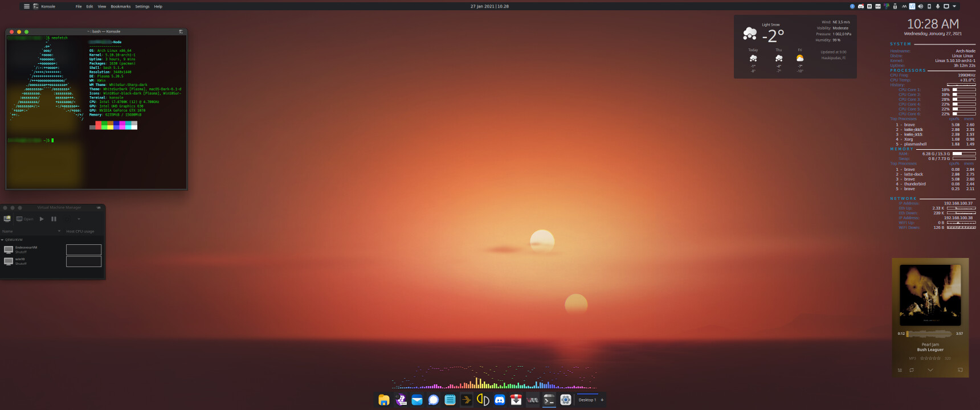980x410 pixels.
Task: Seek within the Bush Leaguer track progress bar
Action: (x=930, y=334)
